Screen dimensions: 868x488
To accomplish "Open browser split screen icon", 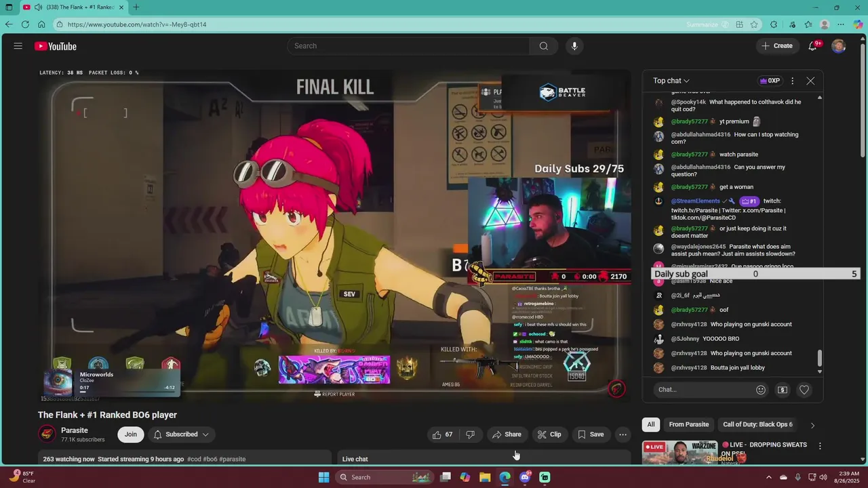I will [740, 24].
